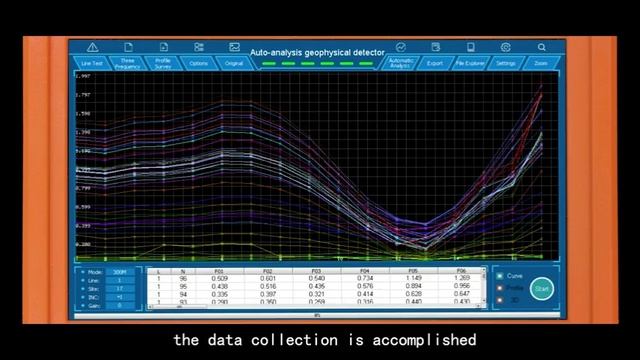Show the Original data tab
640x360 pixels.
[234, 63]
